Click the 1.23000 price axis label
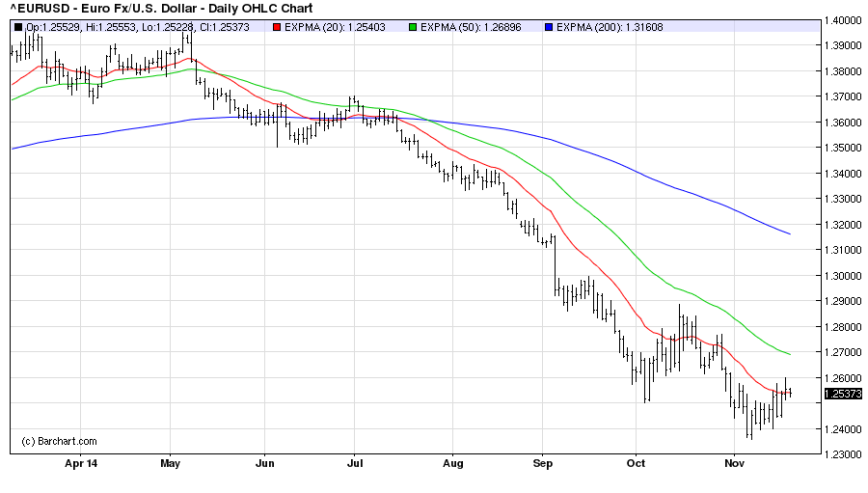 pos(842,454)
